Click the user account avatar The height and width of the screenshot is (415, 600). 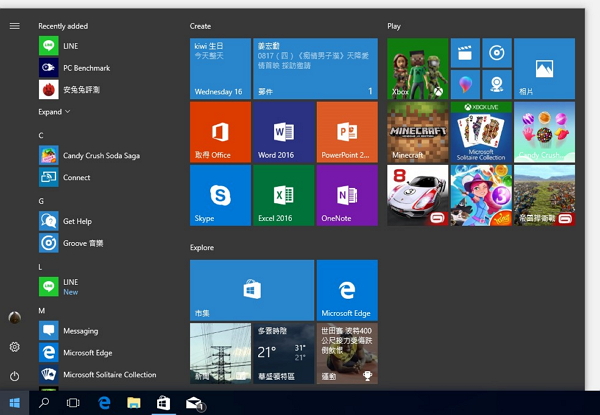point(15,317)
